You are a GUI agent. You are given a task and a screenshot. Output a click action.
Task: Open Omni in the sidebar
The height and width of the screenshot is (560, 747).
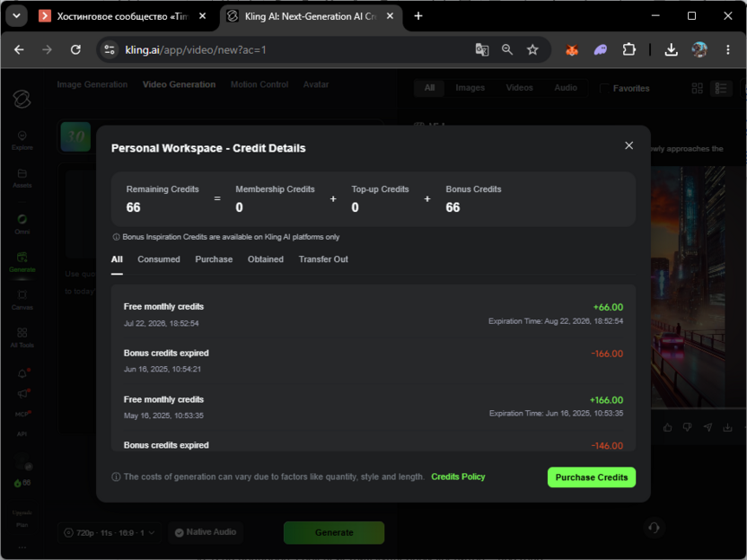pyautogui.click(x=22, y=224)
